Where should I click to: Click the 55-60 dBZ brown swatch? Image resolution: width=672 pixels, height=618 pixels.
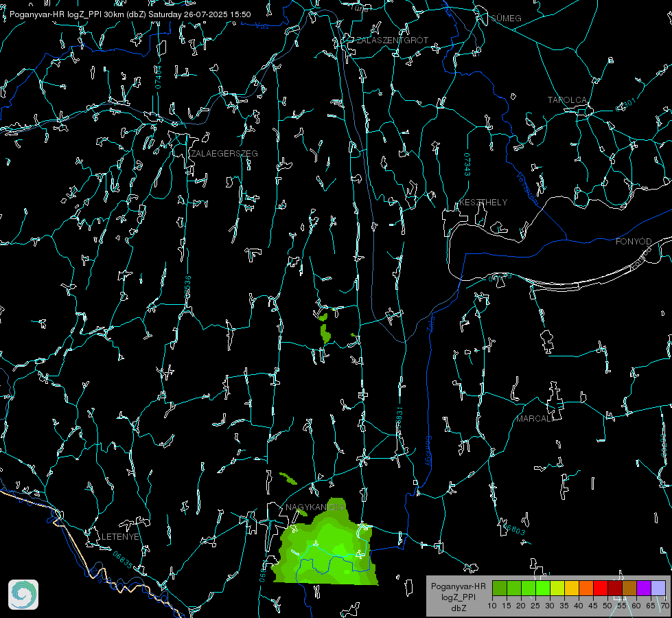point(629,588)
